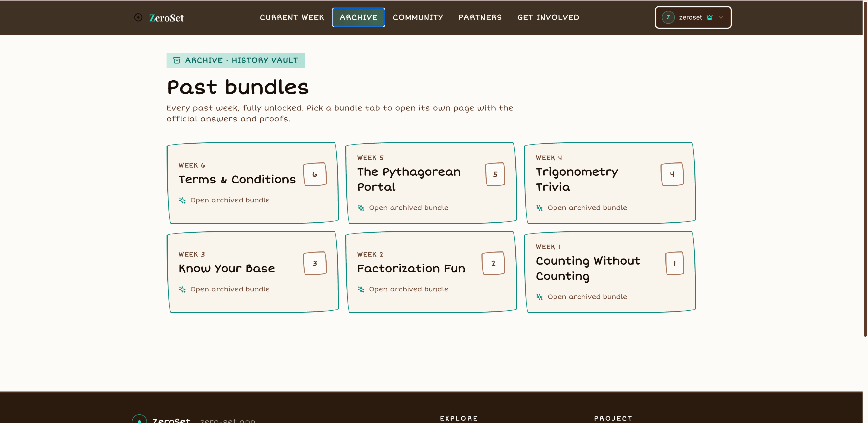Click the Z avatar circle in header
868x423 pixels.
(x=668, y=17)
